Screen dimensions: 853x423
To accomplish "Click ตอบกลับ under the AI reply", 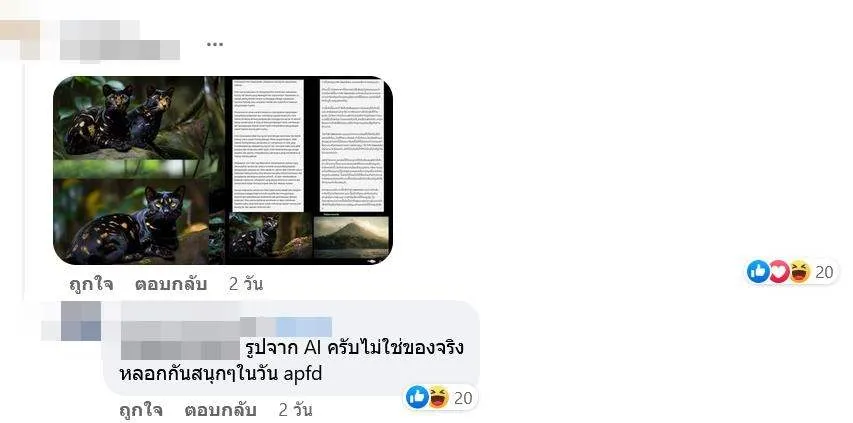I will tap(220, 410).
